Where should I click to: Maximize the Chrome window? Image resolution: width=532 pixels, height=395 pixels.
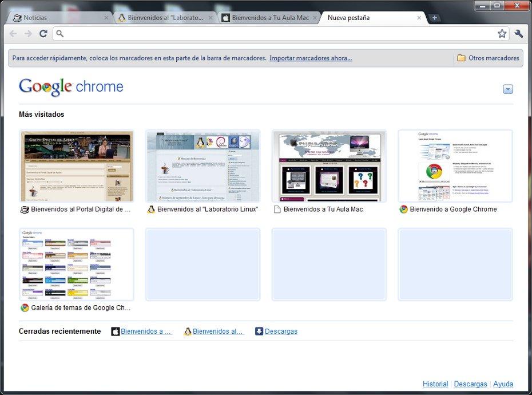click(497, 6)
